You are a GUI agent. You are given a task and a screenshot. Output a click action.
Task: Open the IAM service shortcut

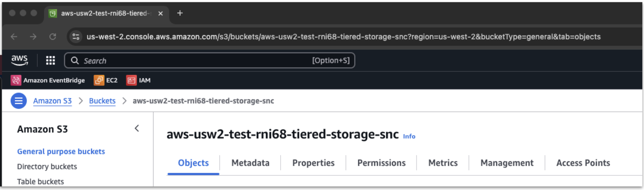coord(138,80)
